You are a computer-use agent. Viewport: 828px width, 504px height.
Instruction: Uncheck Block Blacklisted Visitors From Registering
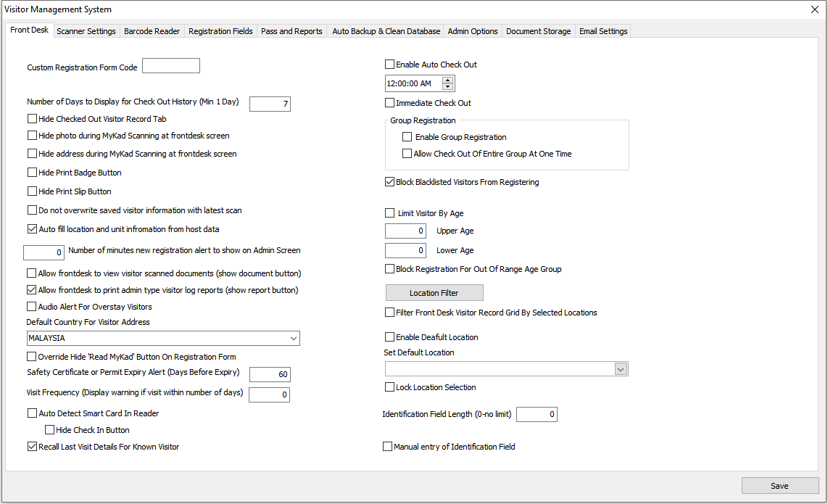coord(390,182)
